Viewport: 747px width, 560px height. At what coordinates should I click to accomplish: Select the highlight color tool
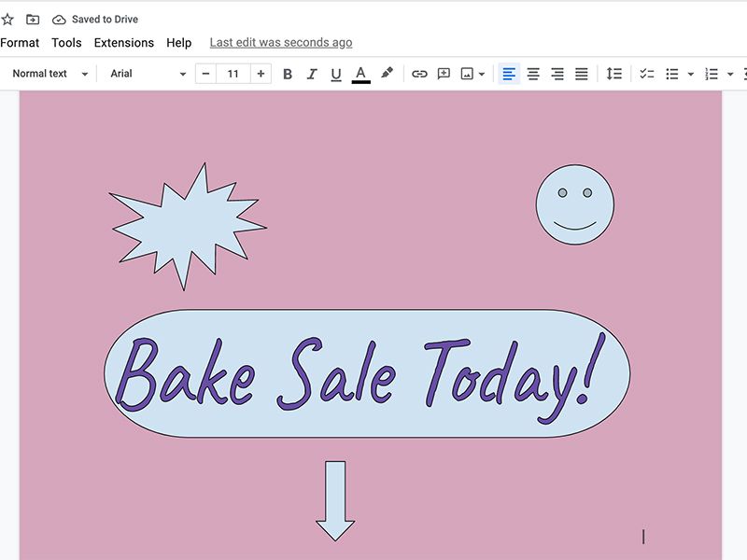[x=387, y=73]
